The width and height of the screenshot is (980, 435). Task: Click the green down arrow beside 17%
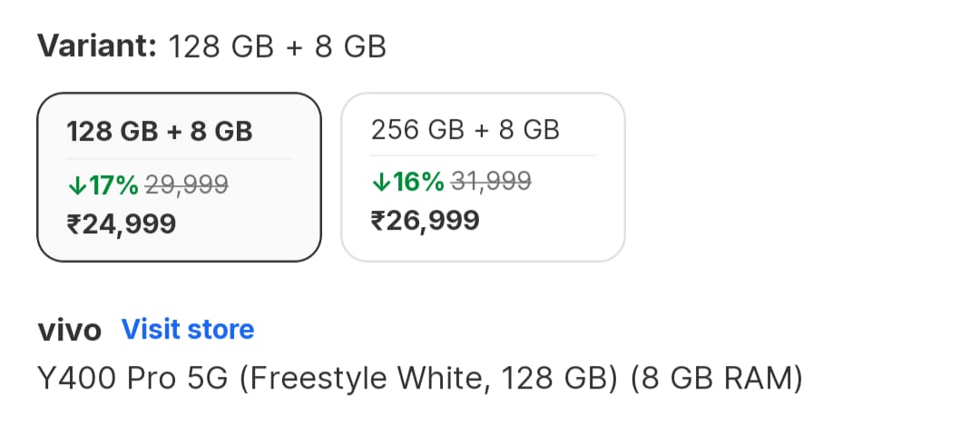tap(77, 185)
